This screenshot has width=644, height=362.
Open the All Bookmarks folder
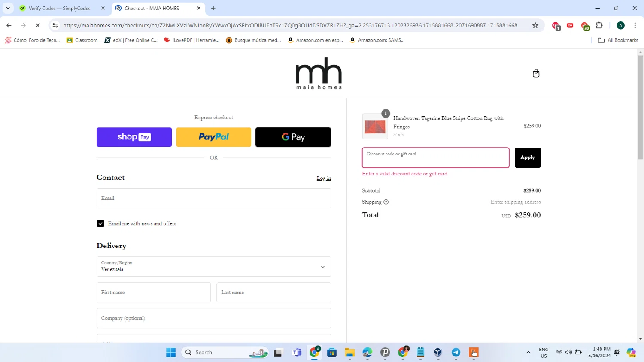pyautogui.click(x=618, y=40)
